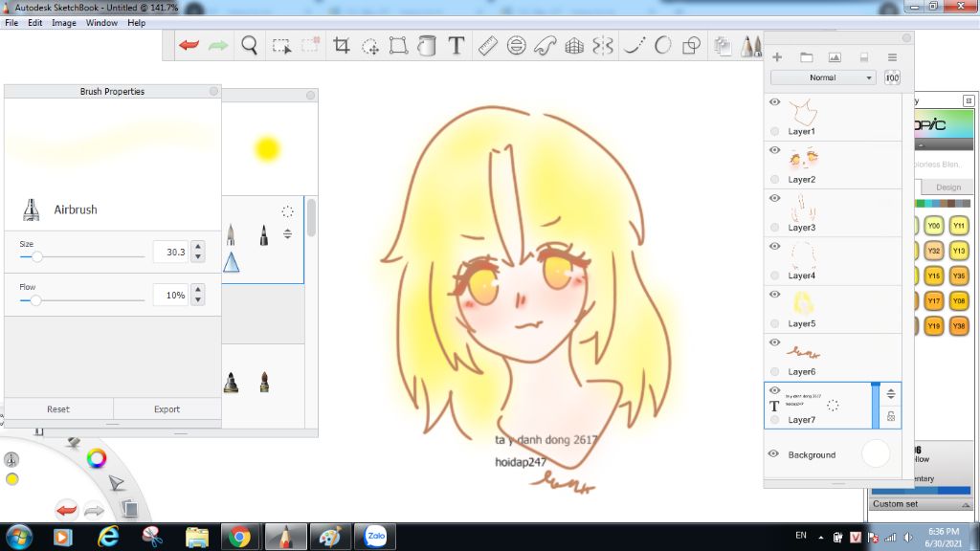Open the Window menu
Image resolution: width=980 pixels, height=551 pixels.
(x=101, y=23)
